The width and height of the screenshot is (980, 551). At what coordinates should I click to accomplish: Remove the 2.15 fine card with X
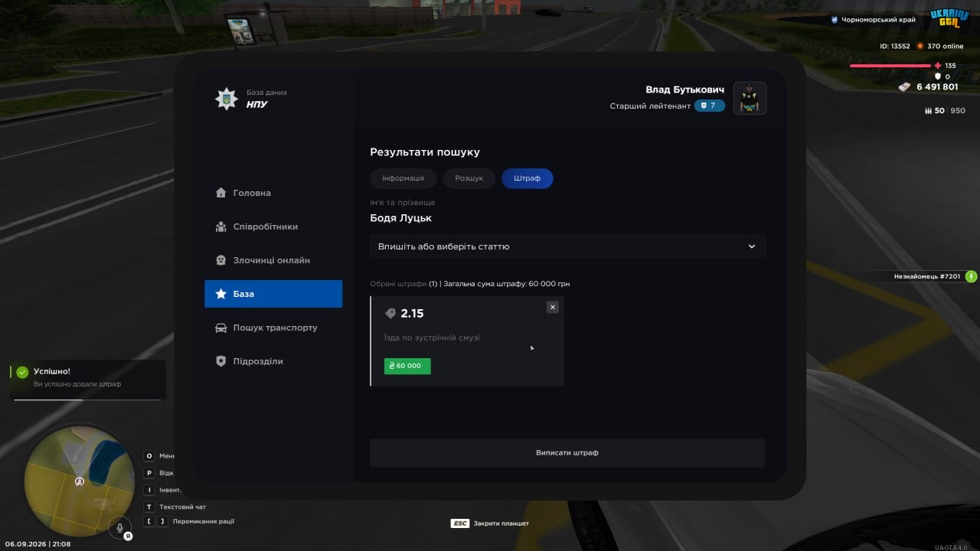(x=553, y=307)
